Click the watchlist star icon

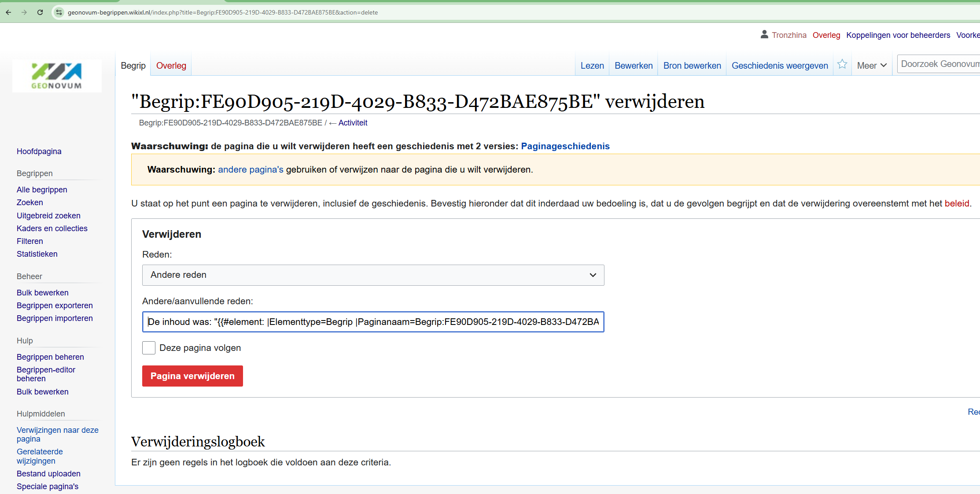click(x=842, y=64)
